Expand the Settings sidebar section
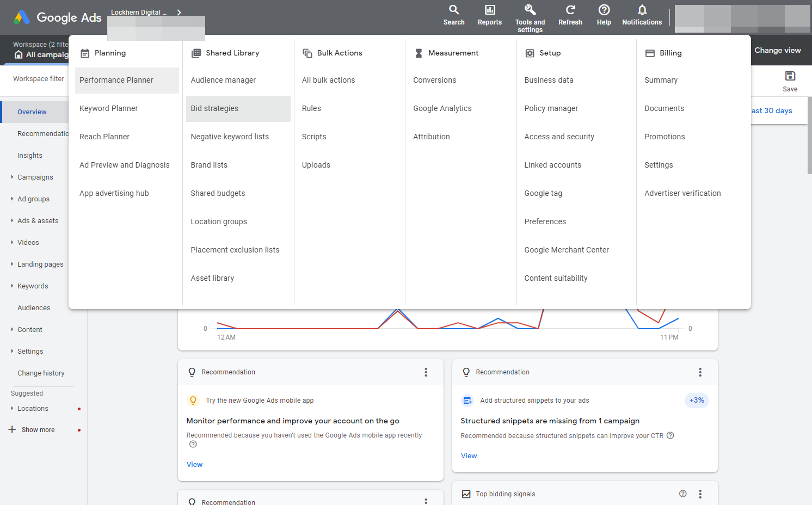Screen dimensions: 812x505 (12, 351)
